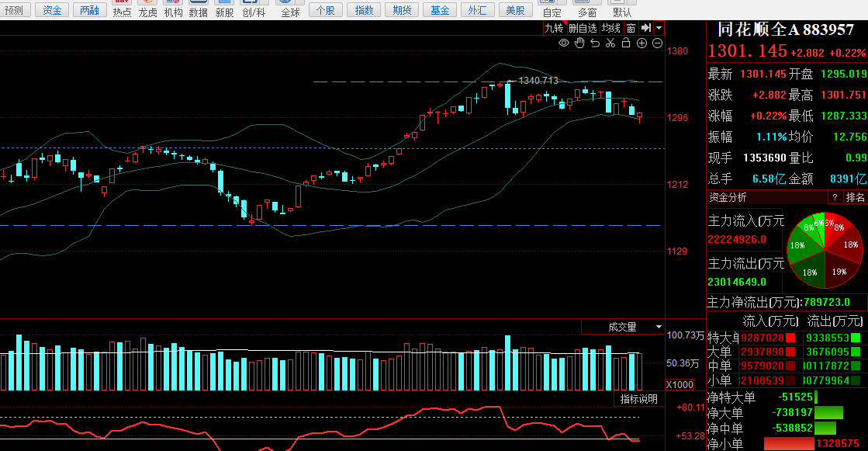Toggle the chart lock icon
This screenshot has height=451, width=868.
pos(626,43)
